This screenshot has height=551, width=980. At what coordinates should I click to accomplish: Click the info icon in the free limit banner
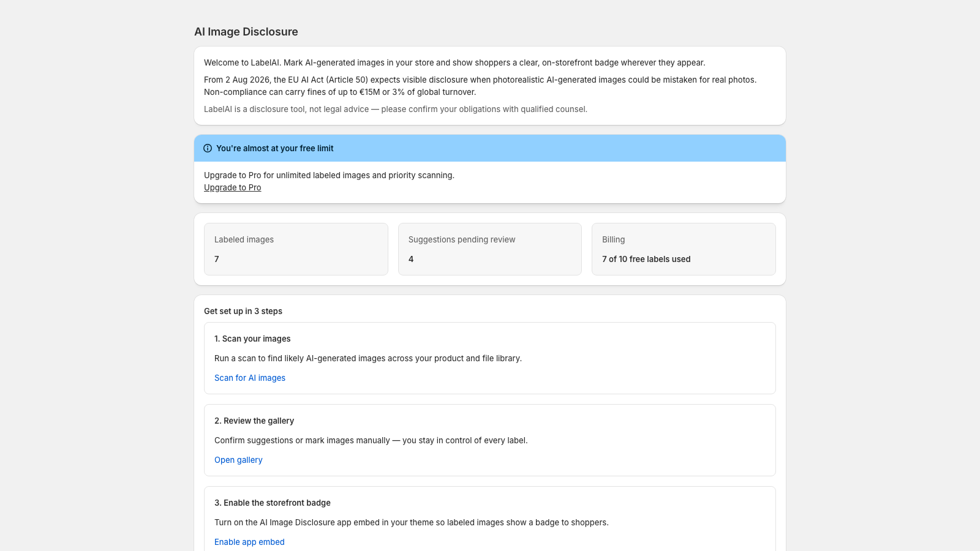click(208, 148)
